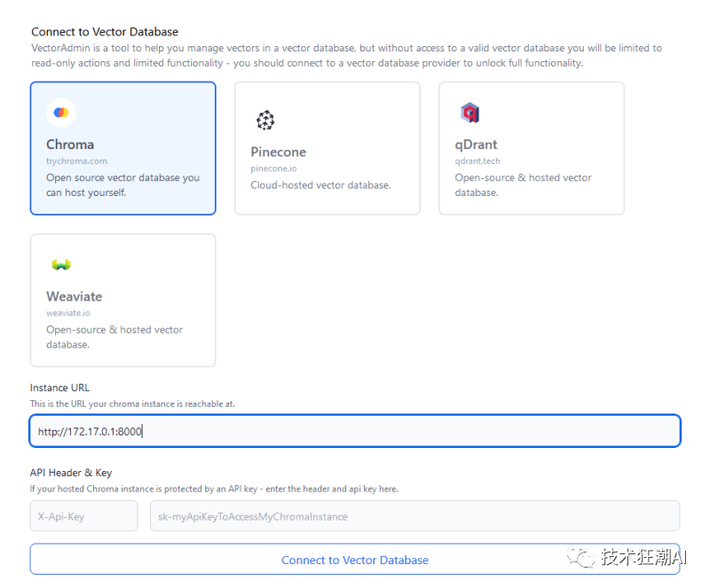Click the qDrant logo icon

pos(469,113)
